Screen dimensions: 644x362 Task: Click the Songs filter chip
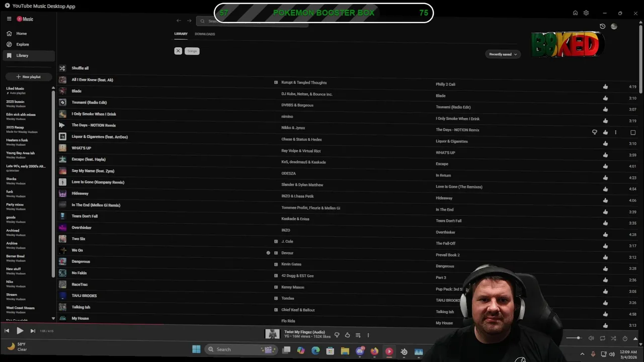(192, 51)
